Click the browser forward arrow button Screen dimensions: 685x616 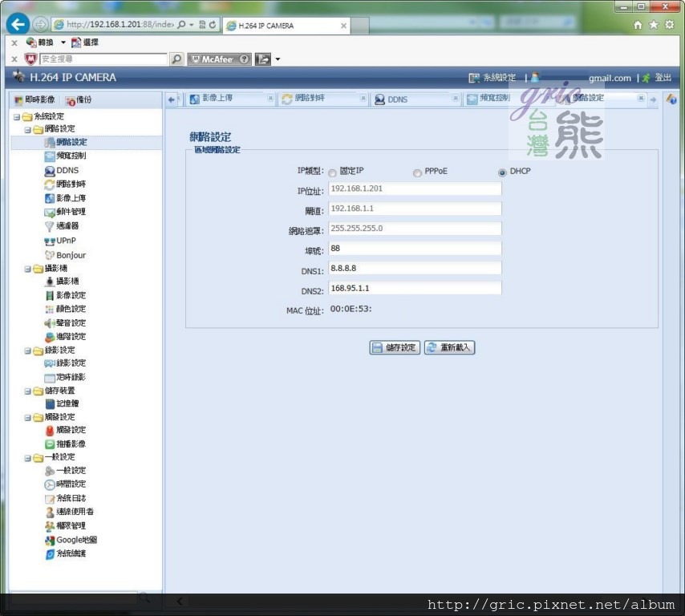pyautogui.click(x=40, y=25)
